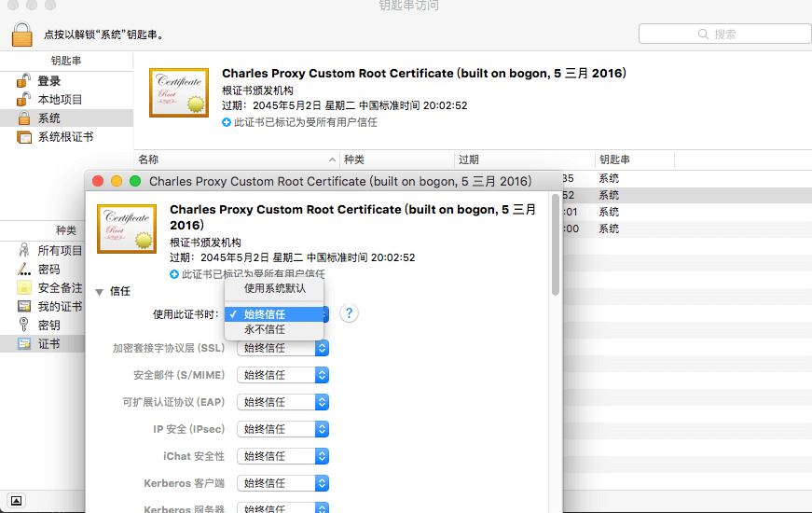Show 密码 category icon
The image size is (812, 513).
(x=24, y=270)
